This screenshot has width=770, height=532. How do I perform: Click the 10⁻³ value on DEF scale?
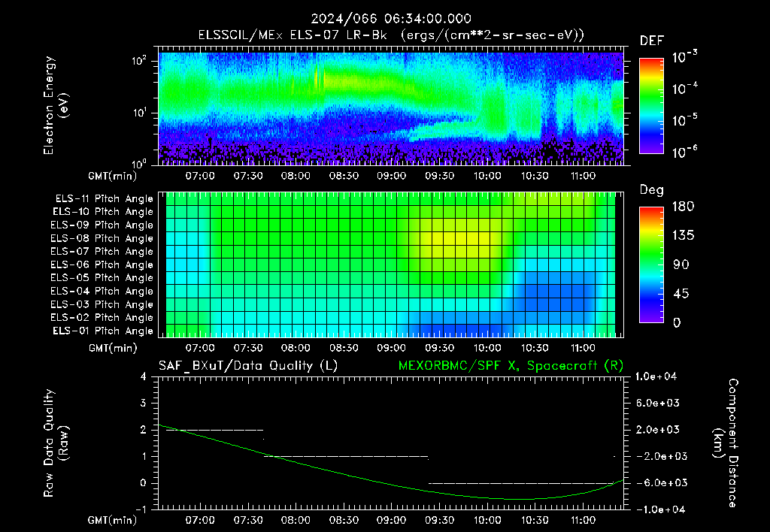(x=684, y=56)
